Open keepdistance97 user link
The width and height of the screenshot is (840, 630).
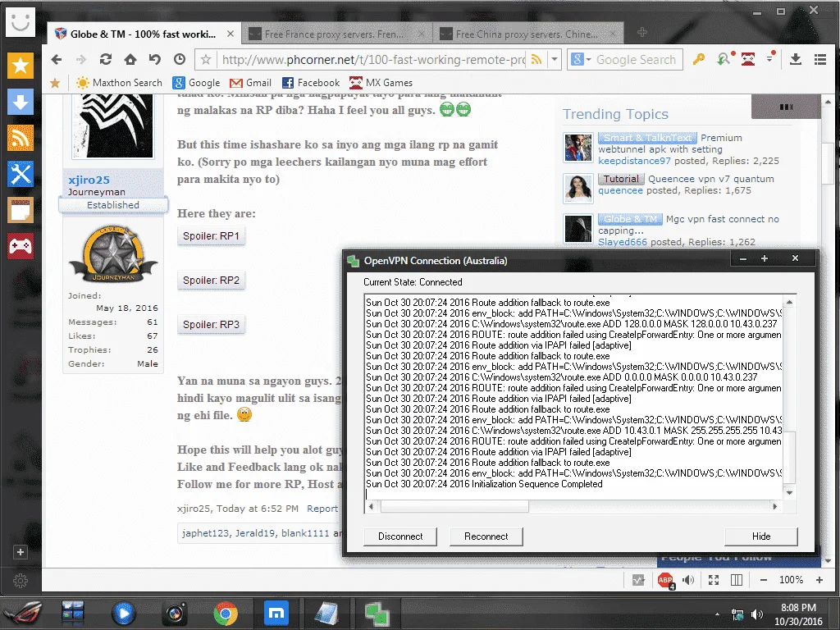pos(634,161)
